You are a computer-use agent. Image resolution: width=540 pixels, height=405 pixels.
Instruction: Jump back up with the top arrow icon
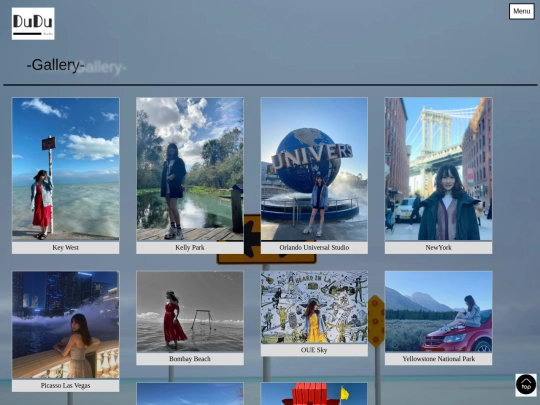pyautogui.click(x=526, y=385)
